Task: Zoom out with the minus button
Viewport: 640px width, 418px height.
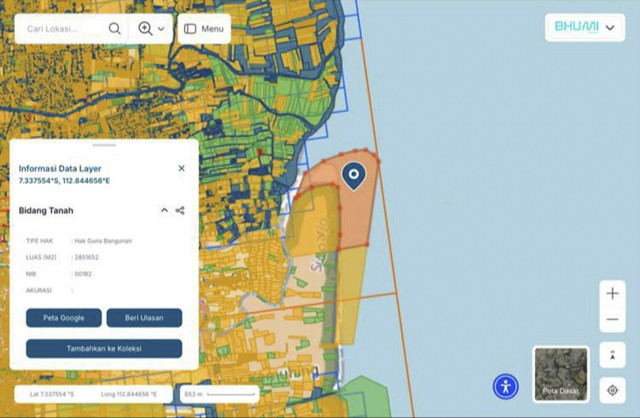Action: click(x=612, y=320)
